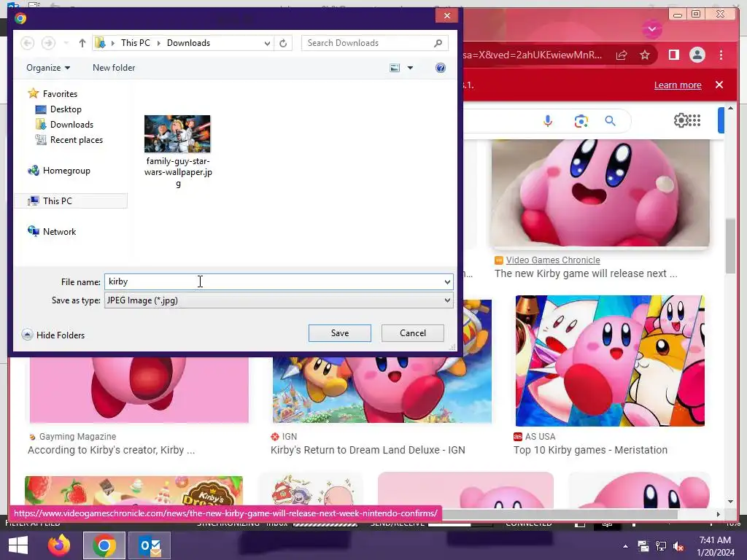Open Firefox from the taskbar
This screenshot has height=560, width=747.
[59, 545]
